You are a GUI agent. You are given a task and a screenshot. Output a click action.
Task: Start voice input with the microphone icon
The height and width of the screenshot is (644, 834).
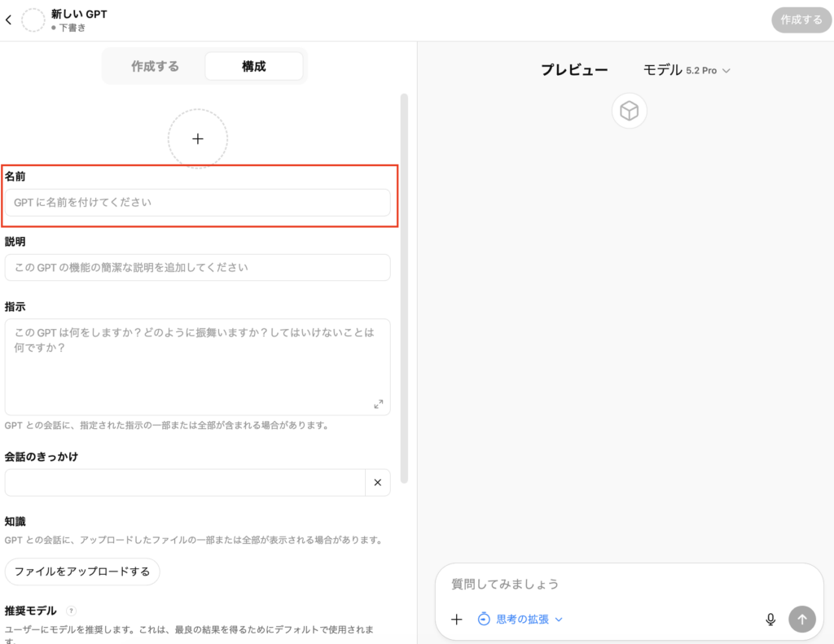click(770, 620)
